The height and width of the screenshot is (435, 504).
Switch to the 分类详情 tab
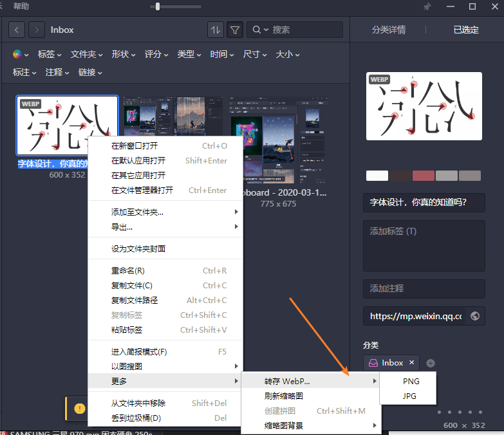pyautogui.click(x=389, y=30)
